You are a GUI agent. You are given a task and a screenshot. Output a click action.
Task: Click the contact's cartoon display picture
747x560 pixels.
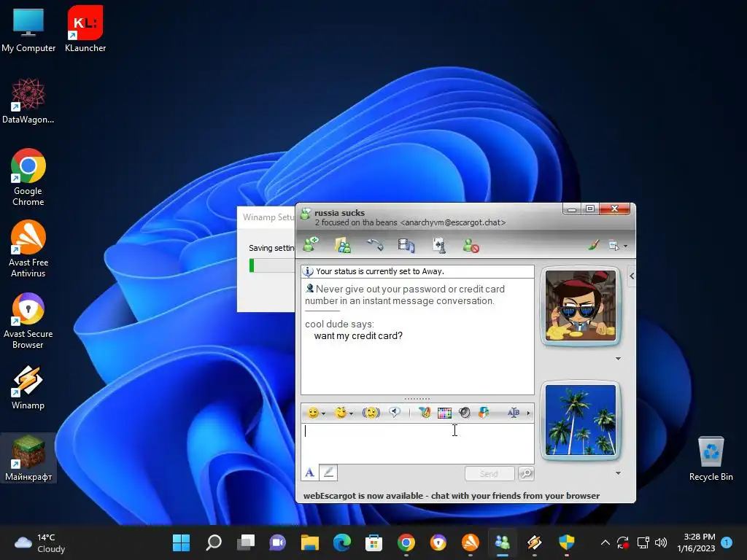(x=580, y=306)
